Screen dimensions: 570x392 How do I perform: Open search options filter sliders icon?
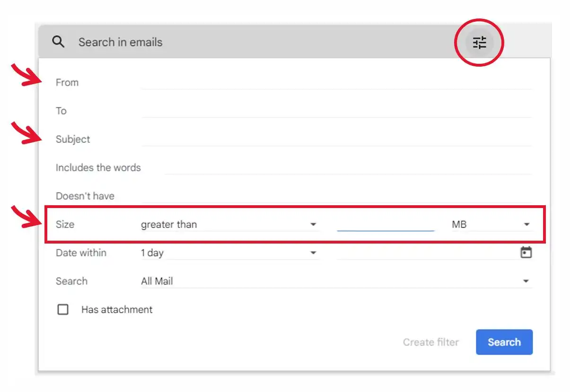point(479,43)
